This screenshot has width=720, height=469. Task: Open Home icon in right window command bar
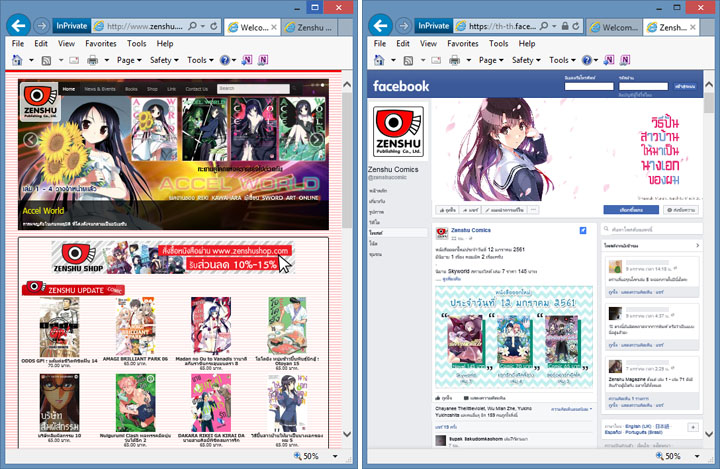click(379, 60)
